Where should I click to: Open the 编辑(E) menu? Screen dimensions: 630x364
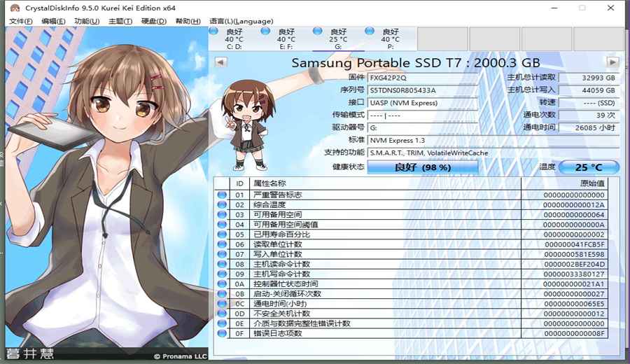click(x=53, y=21)
